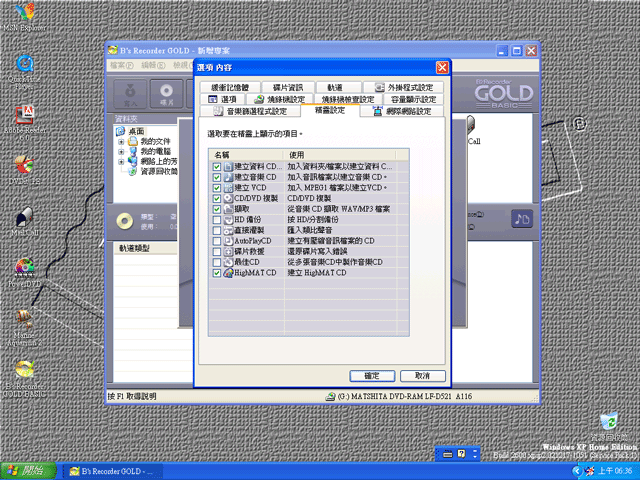Uncheck the HighMAT CD checkbox
The image size is (640, 480).
(217, 273)
